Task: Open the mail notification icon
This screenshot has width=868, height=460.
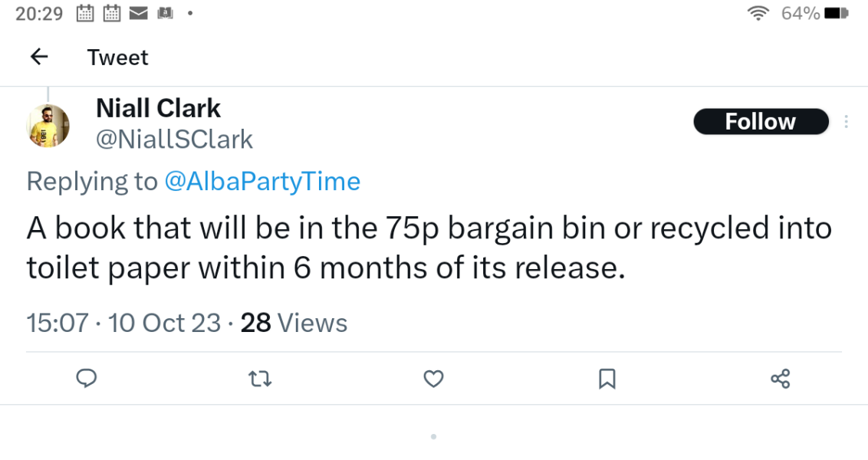Action: (x=138, y=12)
